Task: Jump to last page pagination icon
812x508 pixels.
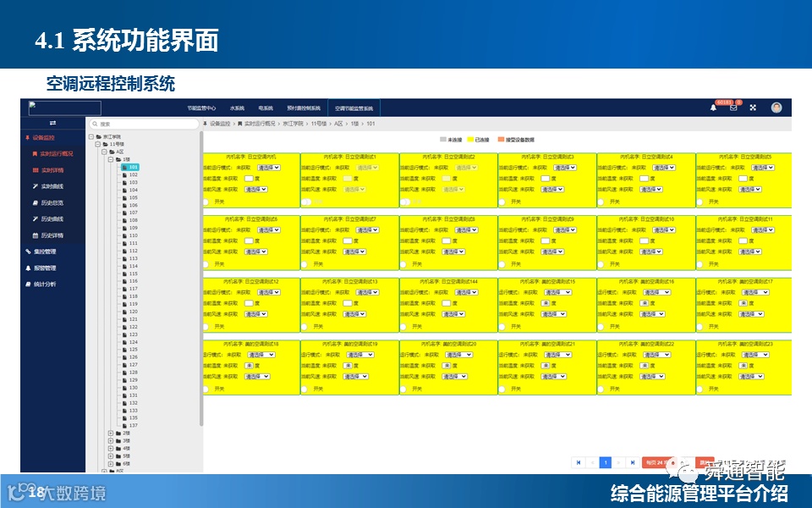Action: pyautogui.click(x=632, y=462)
